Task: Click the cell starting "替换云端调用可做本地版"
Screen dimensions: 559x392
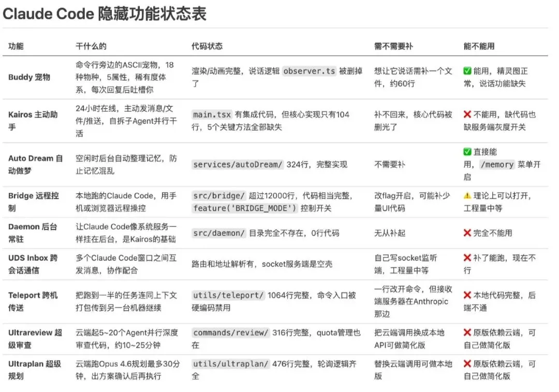Action: pos(413,370)
